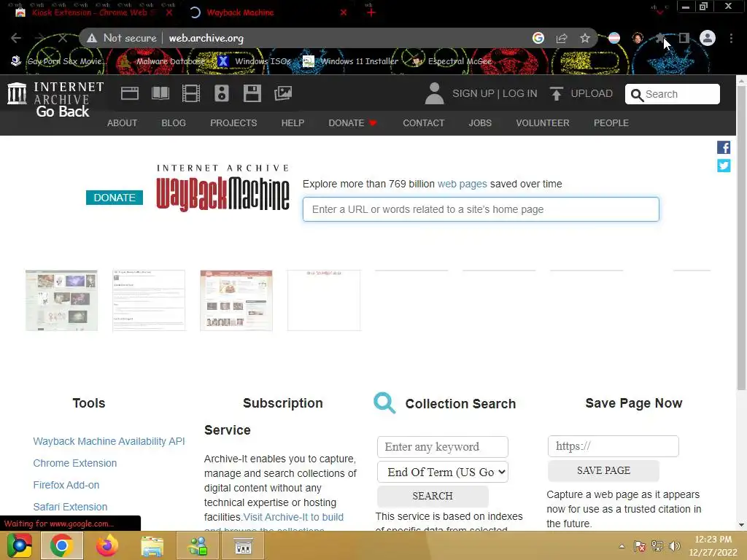747x560 pixels.
Task: Open the Chrome three-dot menu
Action: tap(731, 38)
